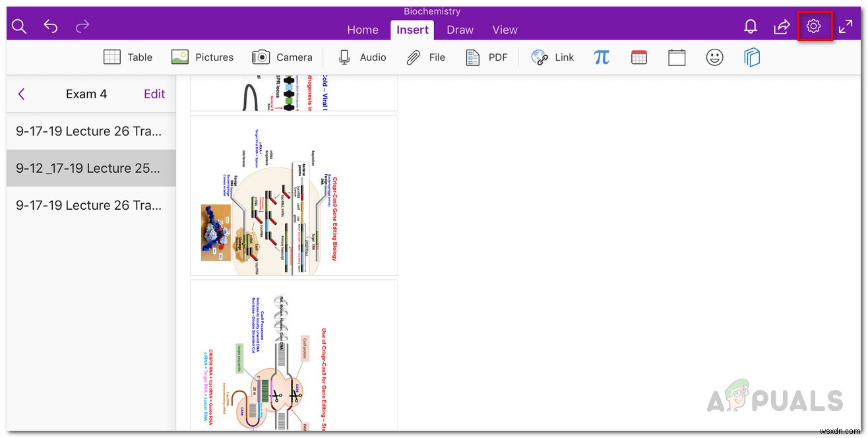
Task: Add a Link to the note
Action: click(553, 57)
